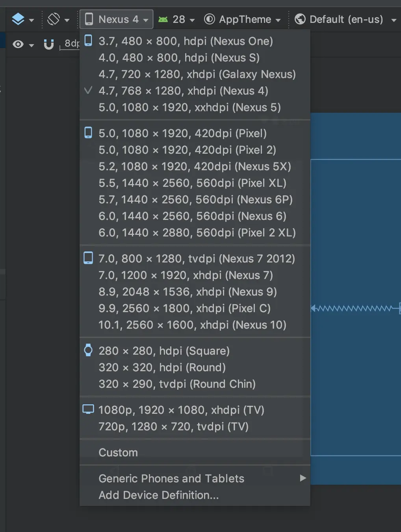The width and height of the screenshot is (401, 532).
Task: Toggle the view options eye icon
Action: click(x=18, y=44)
